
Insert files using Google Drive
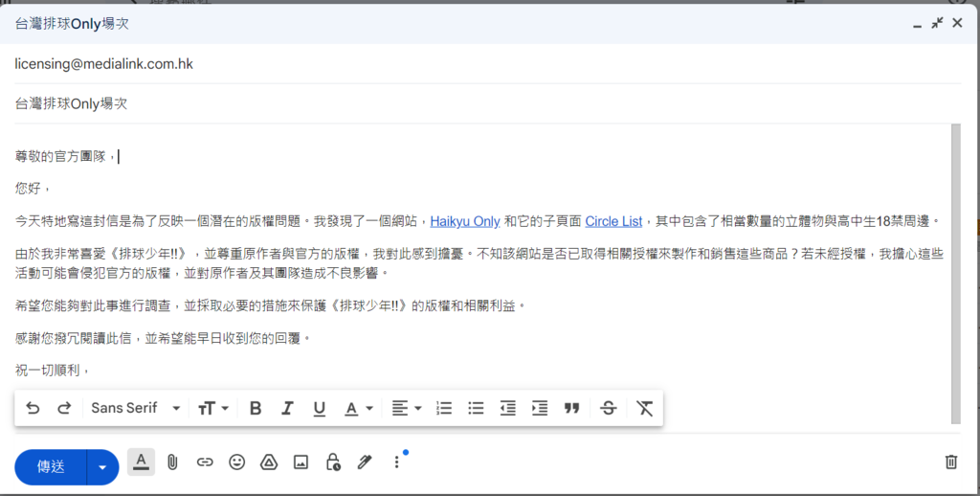[269, 462]
